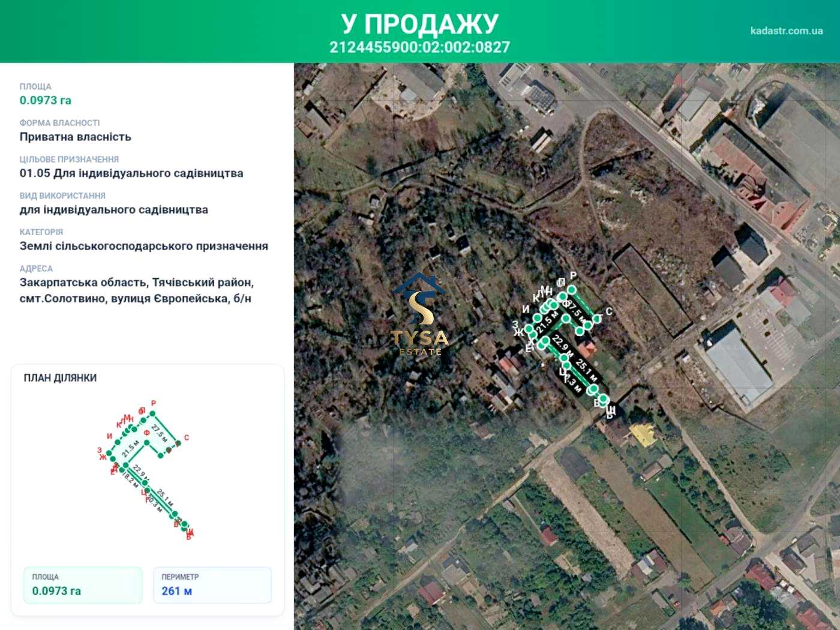Select cadastral number 2124455900:02:002:0827 in header
This screenshot has width=840, height=630.
[420, 47]
